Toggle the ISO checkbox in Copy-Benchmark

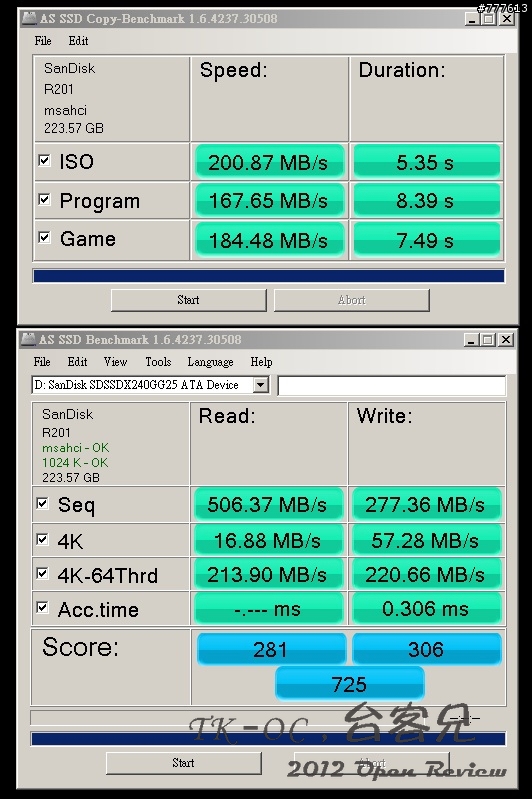(44, 161)
